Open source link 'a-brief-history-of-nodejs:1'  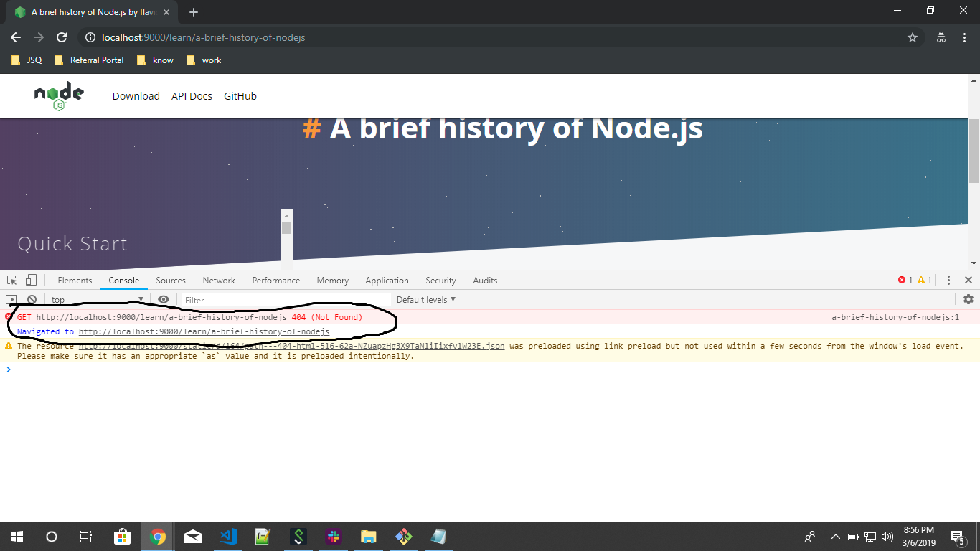coord(895,317)
